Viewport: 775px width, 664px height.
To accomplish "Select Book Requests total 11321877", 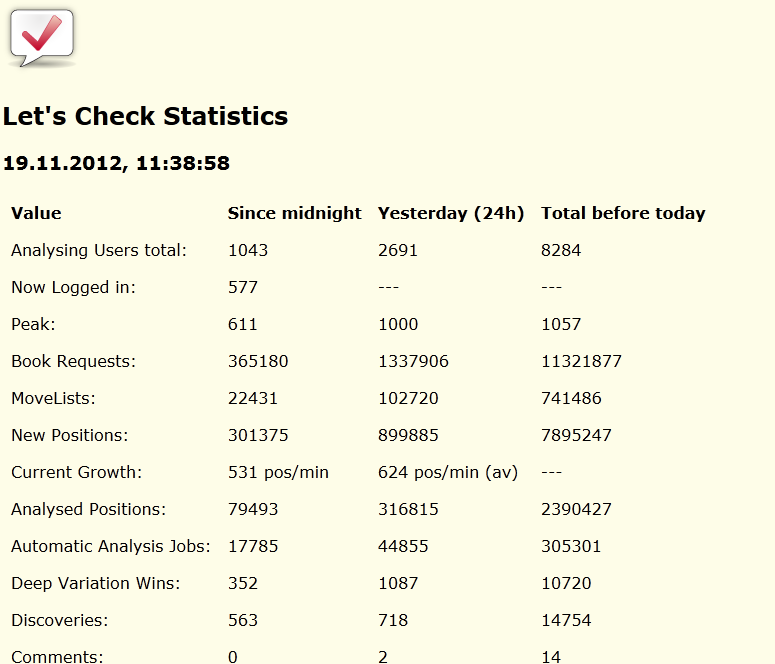I will coord(581,361).
